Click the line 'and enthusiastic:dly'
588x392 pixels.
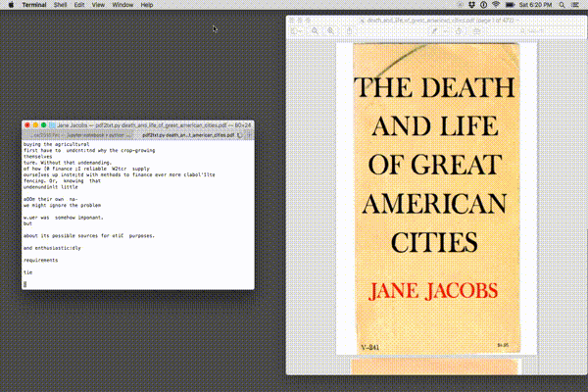point(52,248)
